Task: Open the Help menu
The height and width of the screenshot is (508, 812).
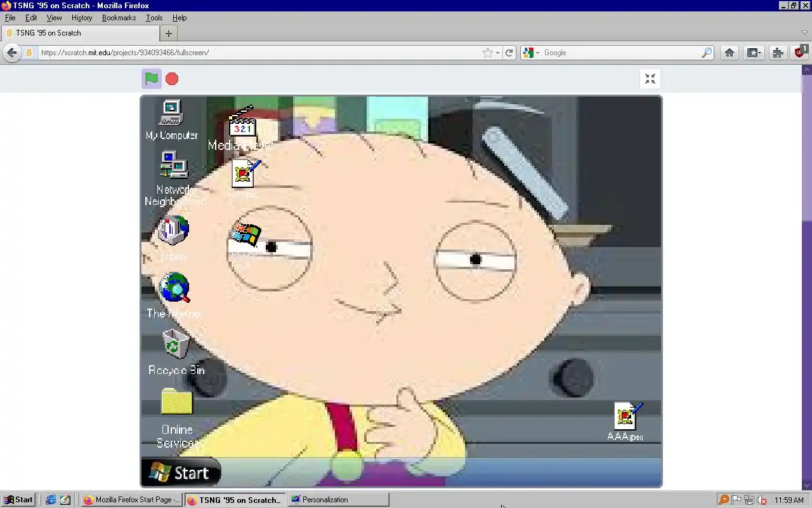Action: point(180,18)
